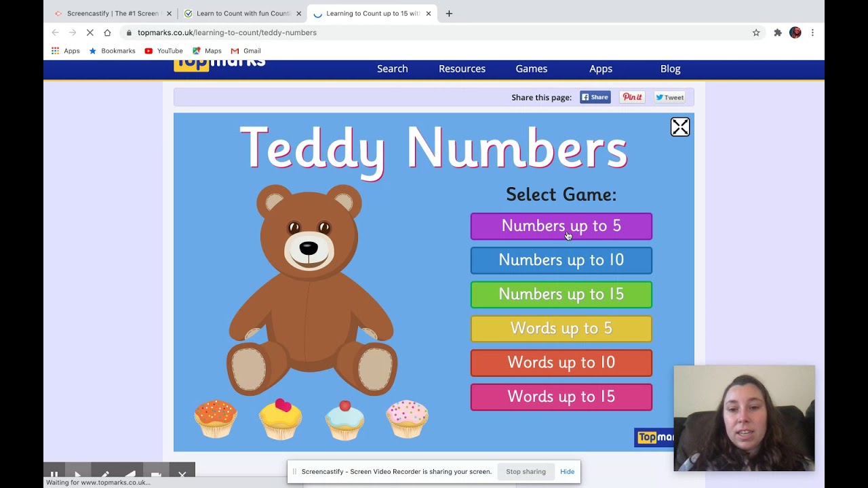This screenshot has width=868, height=488.
Task: Click the address bar URL
Action: [x=227, y=33]
